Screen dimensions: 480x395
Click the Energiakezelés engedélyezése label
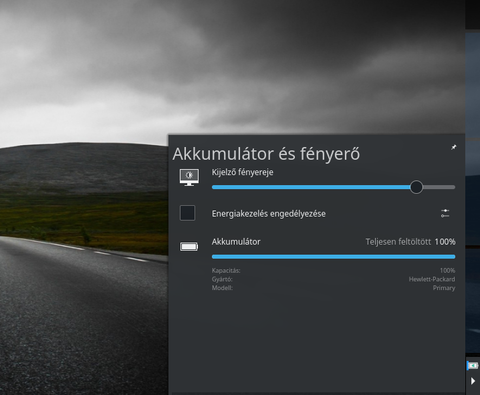(x=269, y=214)
